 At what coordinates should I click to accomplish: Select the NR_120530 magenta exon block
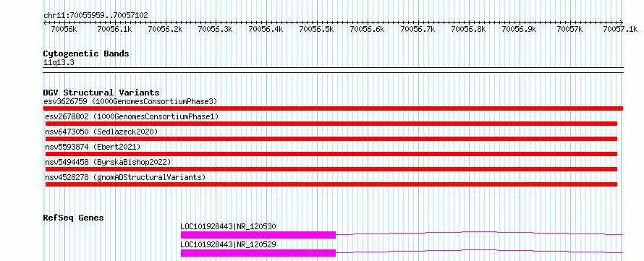point(258,235)
